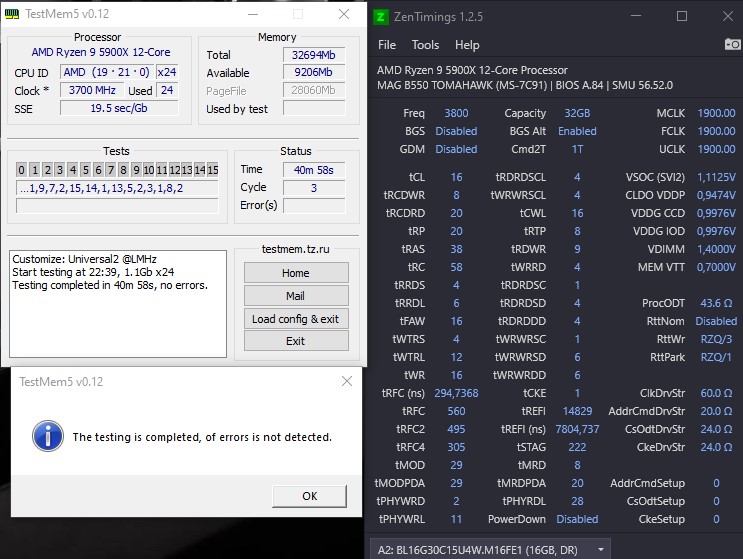Click the Used threads 24 field
Screen dimensions: 743x559
click(x=167, y=90)
